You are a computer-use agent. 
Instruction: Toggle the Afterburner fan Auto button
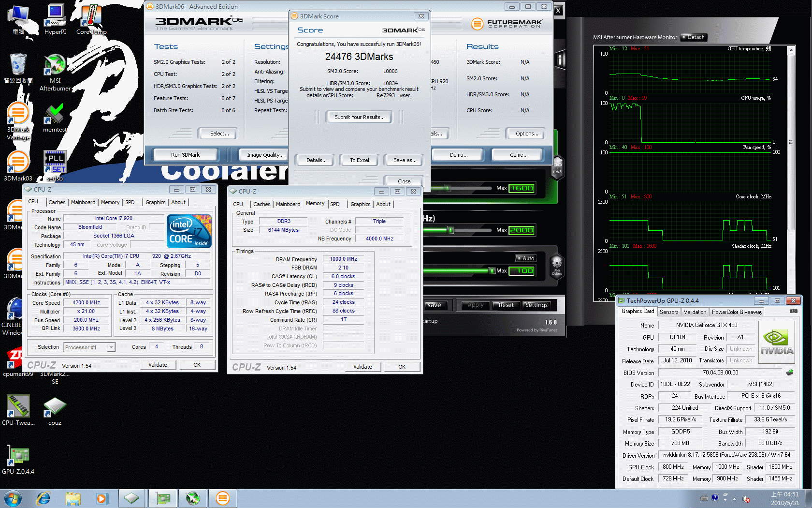pyautogui.click(x=525, y=258)
